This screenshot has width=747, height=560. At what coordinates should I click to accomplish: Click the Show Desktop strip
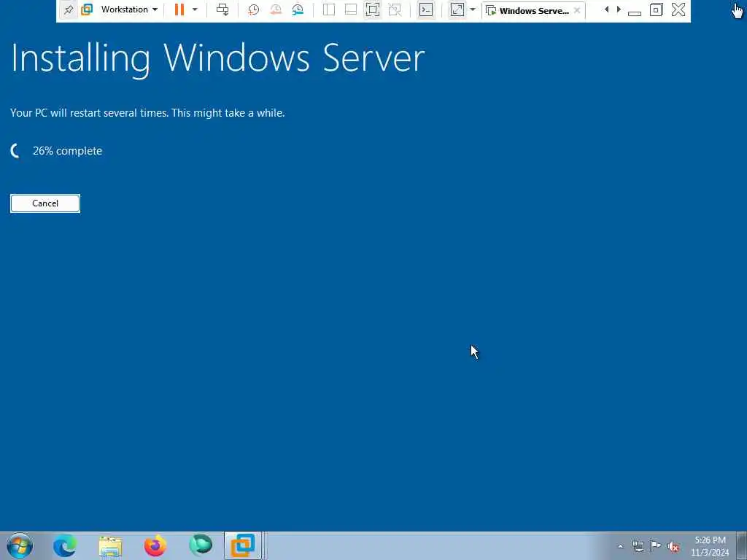pos(742,545)
